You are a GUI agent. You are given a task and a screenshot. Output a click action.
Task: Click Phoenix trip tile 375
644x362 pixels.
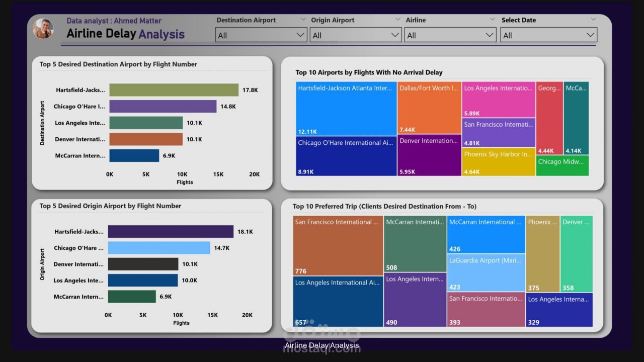(x=543, y=254)
